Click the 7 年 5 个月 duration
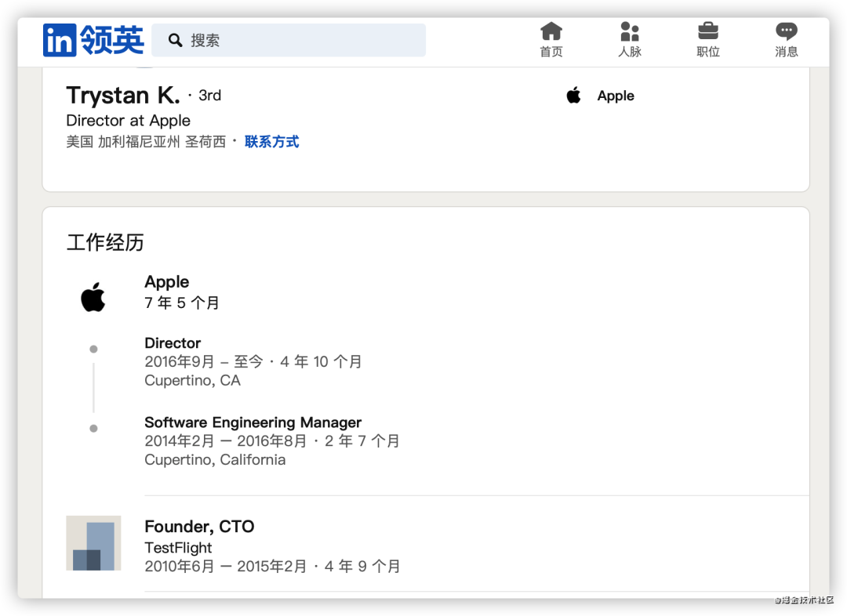The width and height of the screenshot is (847, 616). tap(181, 303)
